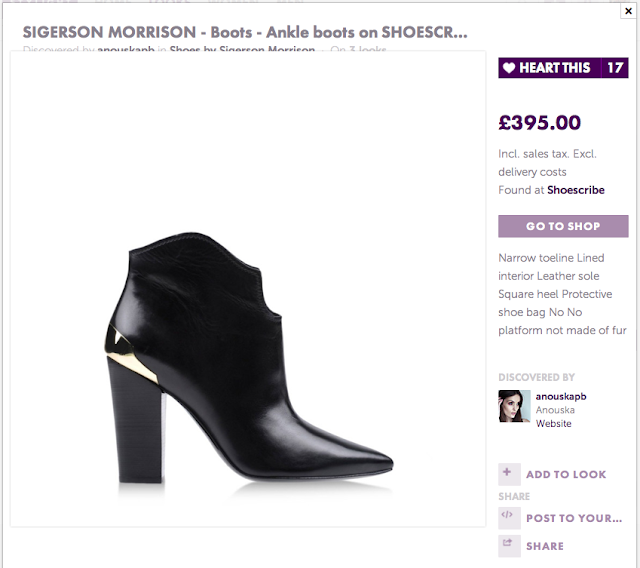This screenshot has height=568, width=640.
Task: Click the Heart This text label
Action: (x=555, y=68)
